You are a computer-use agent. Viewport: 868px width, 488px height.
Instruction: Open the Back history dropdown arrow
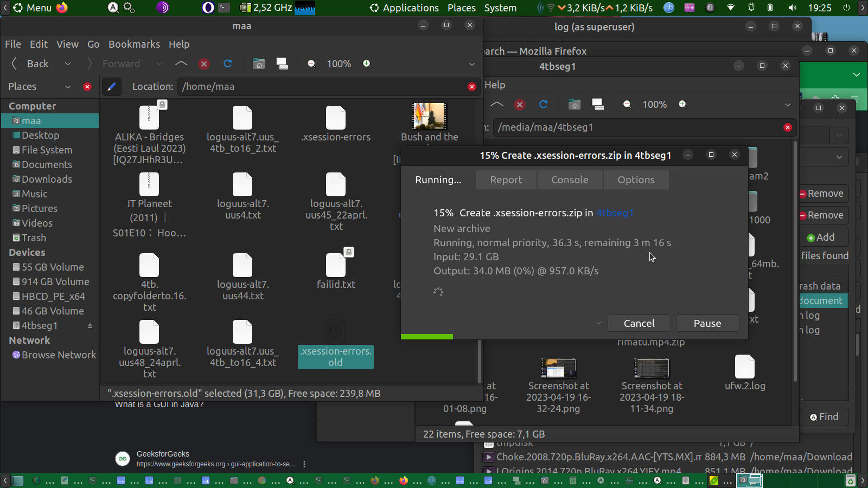(x=68, y=64)
